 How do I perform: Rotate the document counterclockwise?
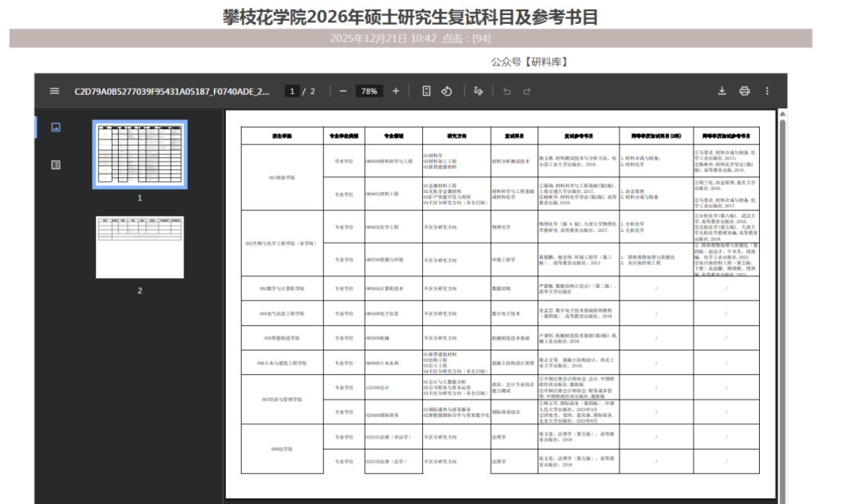[x=447, y=91]
